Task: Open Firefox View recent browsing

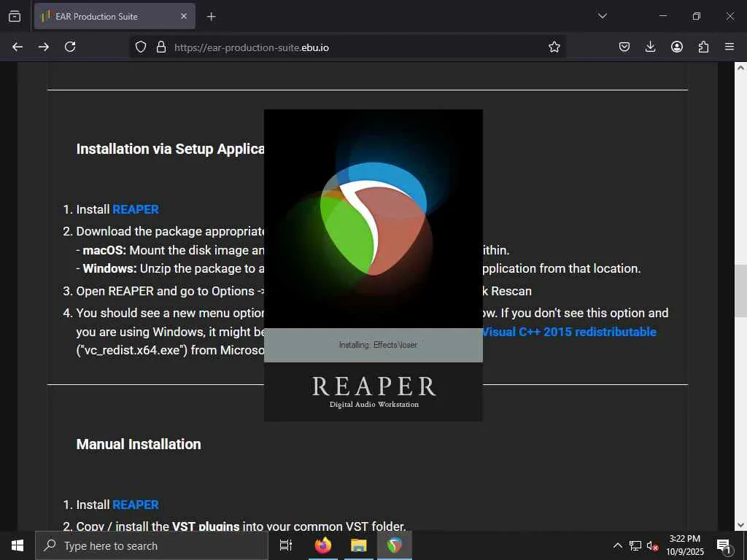Action: [15, 16]
